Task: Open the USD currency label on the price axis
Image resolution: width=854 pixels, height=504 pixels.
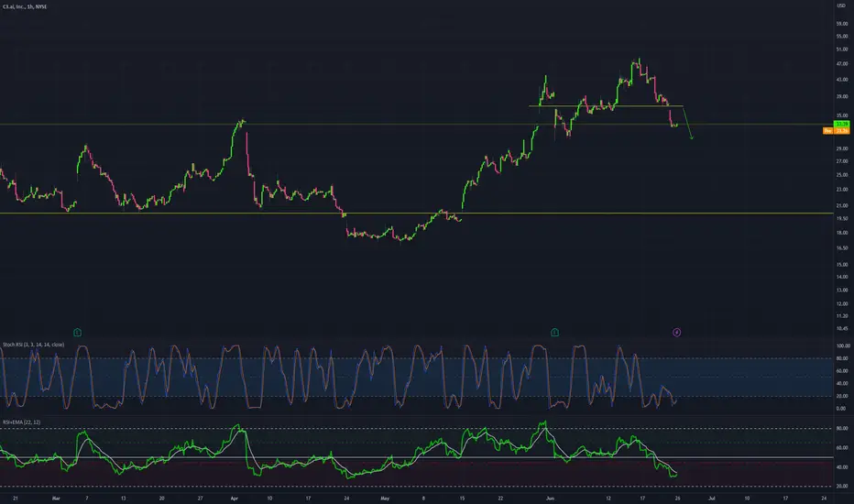Action: coord(841,5)
